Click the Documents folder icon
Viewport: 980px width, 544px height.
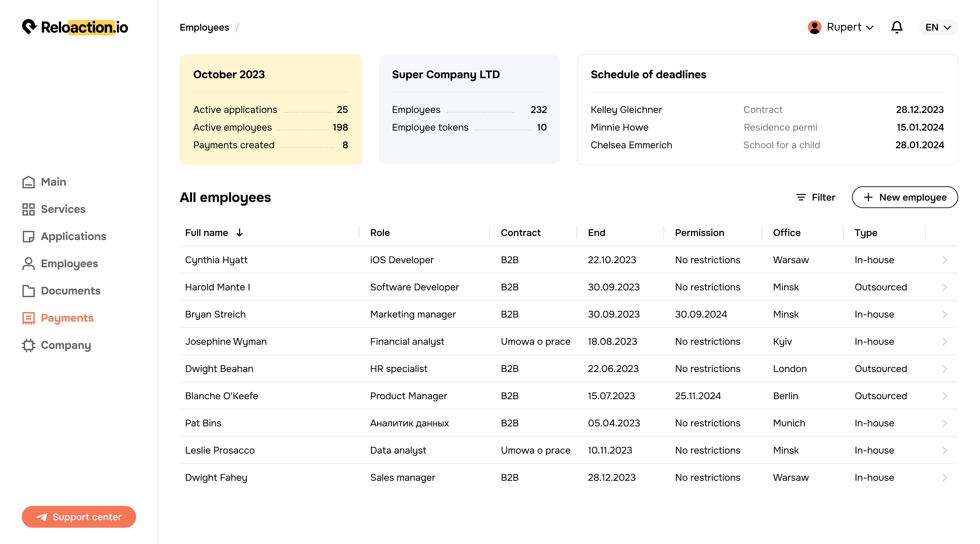[29, 291]
